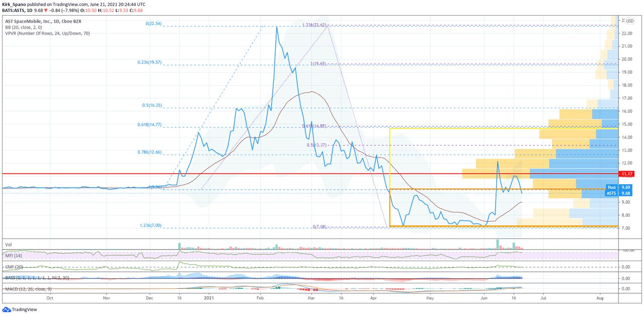Select the Post 9.69 price tag

click(618, 187)
